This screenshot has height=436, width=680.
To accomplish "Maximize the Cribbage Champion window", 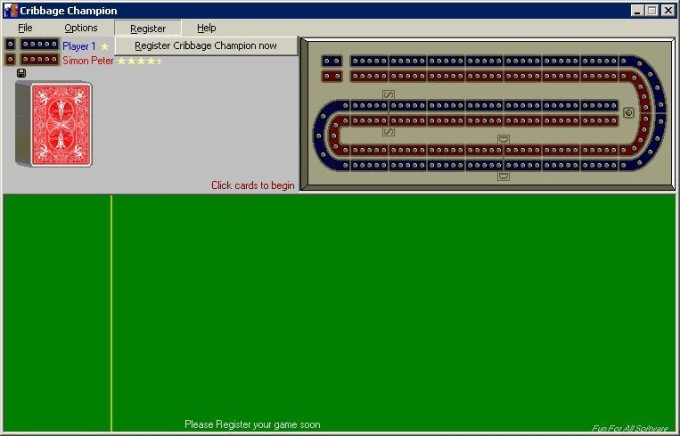I will pos(652,10).
